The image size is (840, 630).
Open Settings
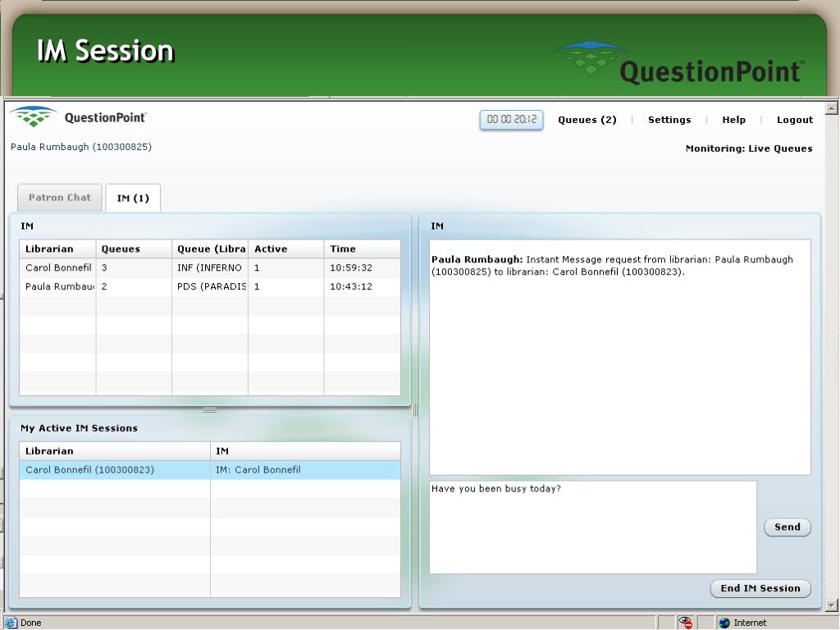click(x=669, y=120)
